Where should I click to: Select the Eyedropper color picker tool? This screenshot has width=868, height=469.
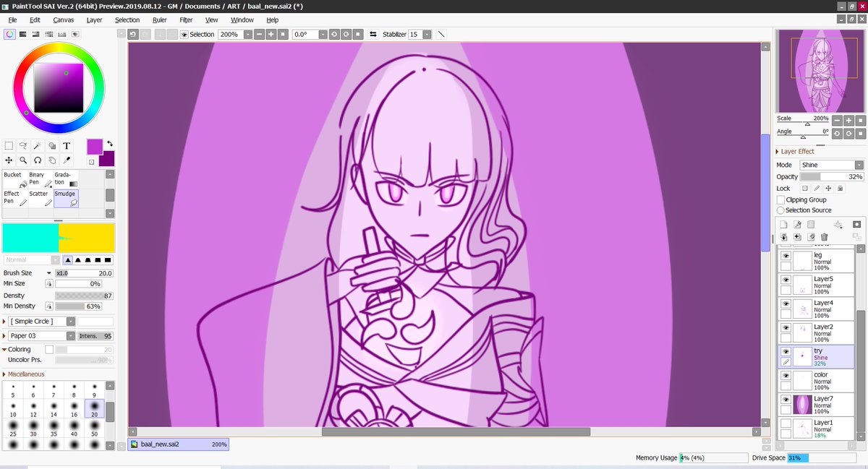(x=67, y=160)
